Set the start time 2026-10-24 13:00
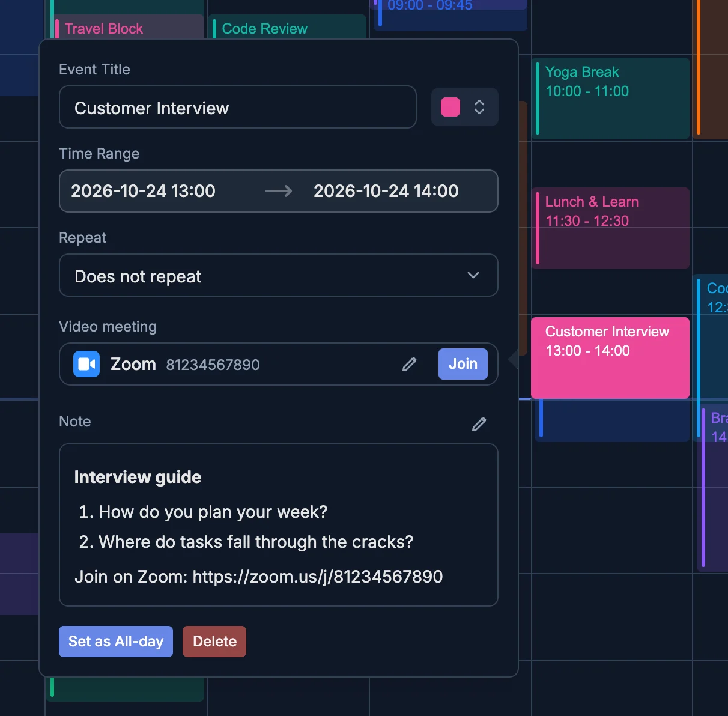Viewport: 728px width, 716px height. click(143, 191)
